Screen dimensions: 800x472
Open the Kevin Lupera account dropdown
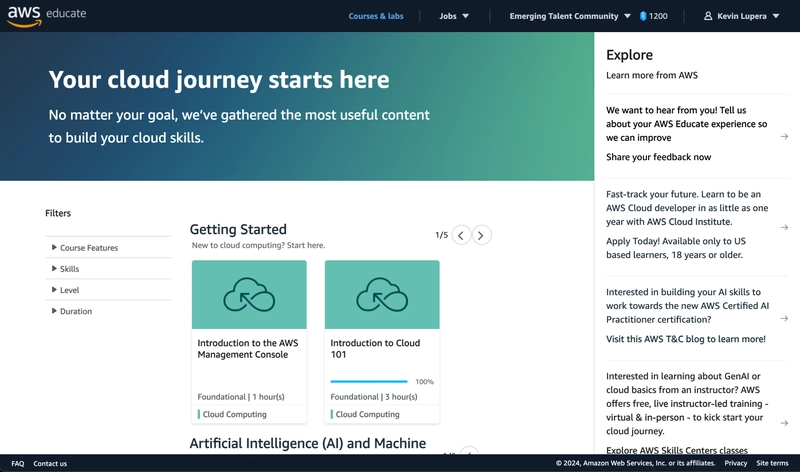(742, 16)
